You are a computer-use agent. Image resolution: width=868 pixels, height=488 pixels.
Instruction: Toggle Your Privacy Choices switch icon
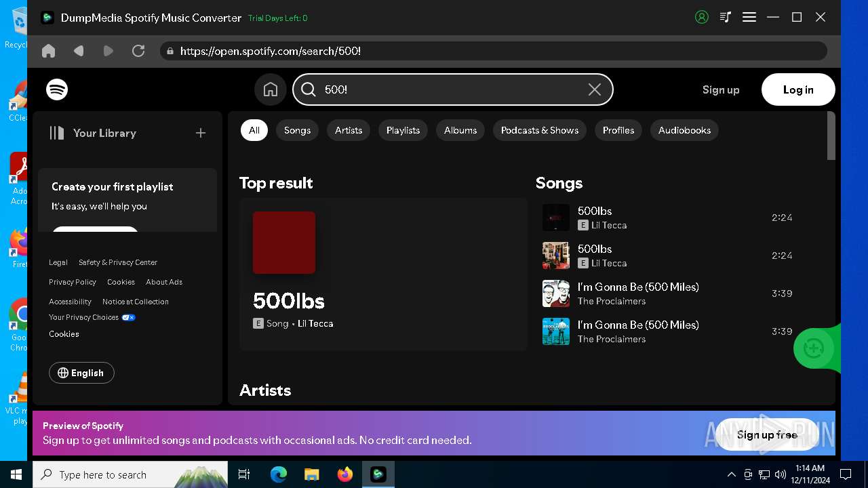click(128, 317)
